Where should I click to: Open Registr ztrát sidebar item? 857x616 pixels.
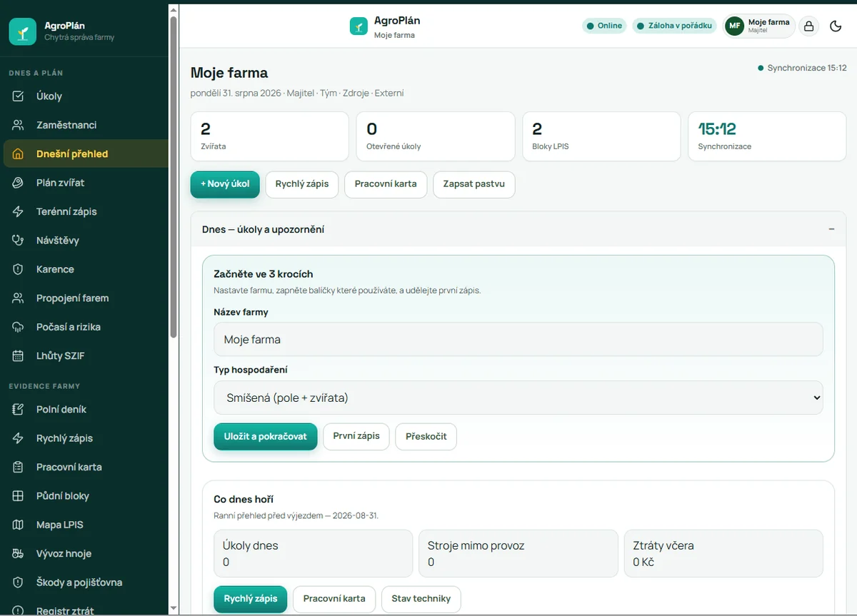click(85, 610)
